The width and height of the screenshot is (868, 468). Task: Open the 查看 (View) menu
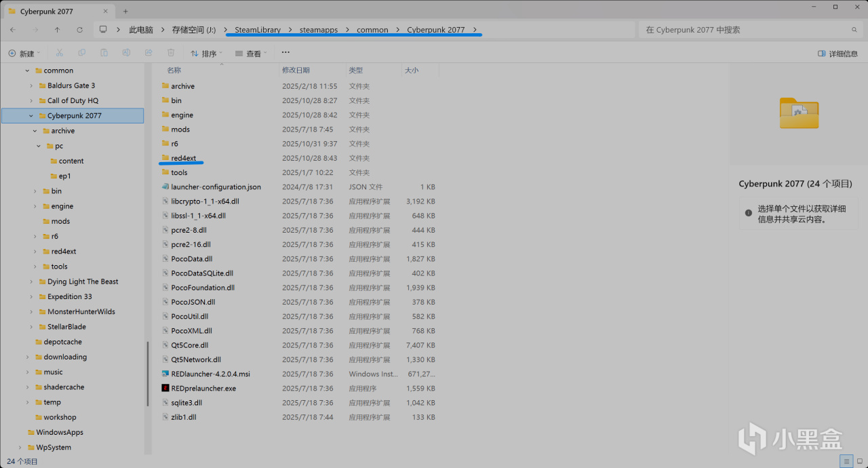click(251, 53)
